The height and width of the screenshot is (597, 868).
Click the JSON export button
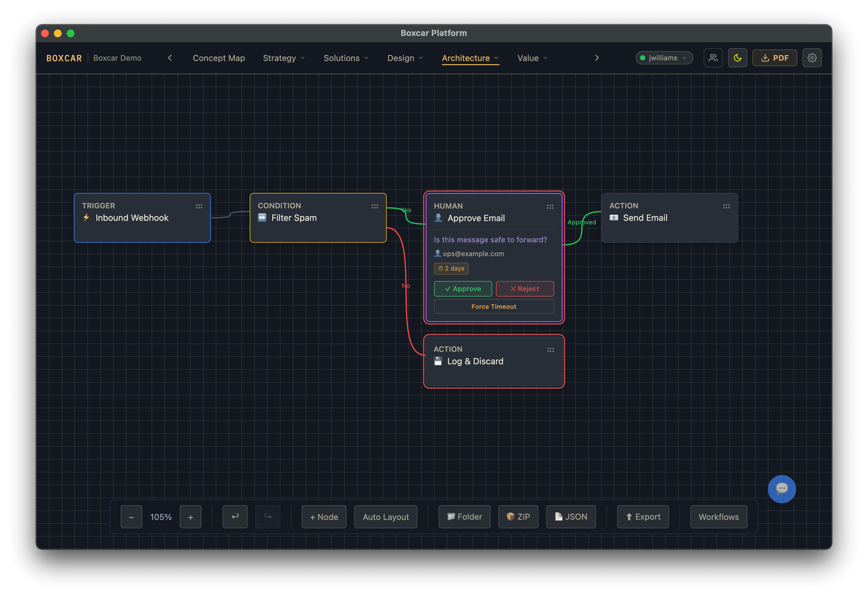pyautogui.click(x=571, y=516)
